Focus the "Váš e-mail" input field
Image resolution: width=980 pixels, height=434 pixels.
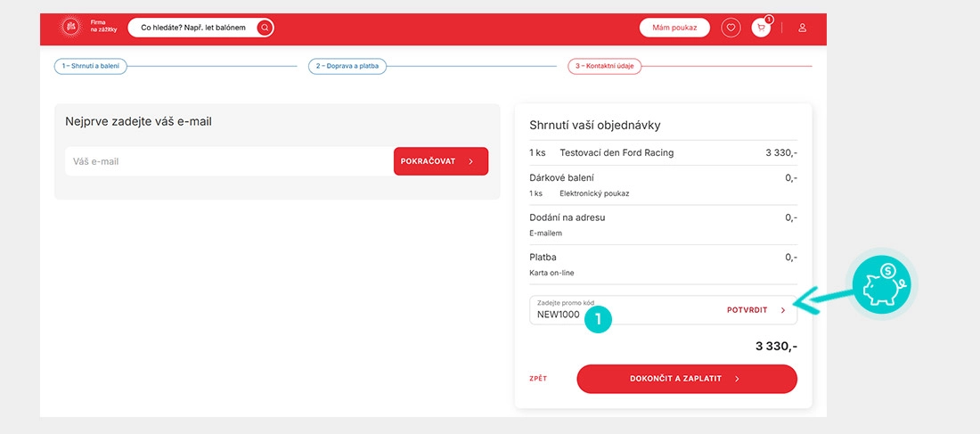(229, 161)
